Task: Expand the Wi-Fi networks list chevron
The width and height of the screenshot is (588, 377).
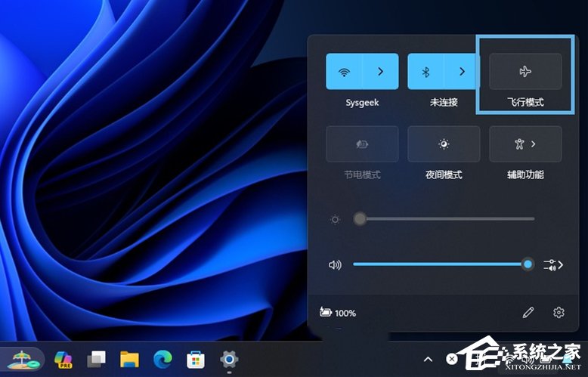Action: click(381, 71)
